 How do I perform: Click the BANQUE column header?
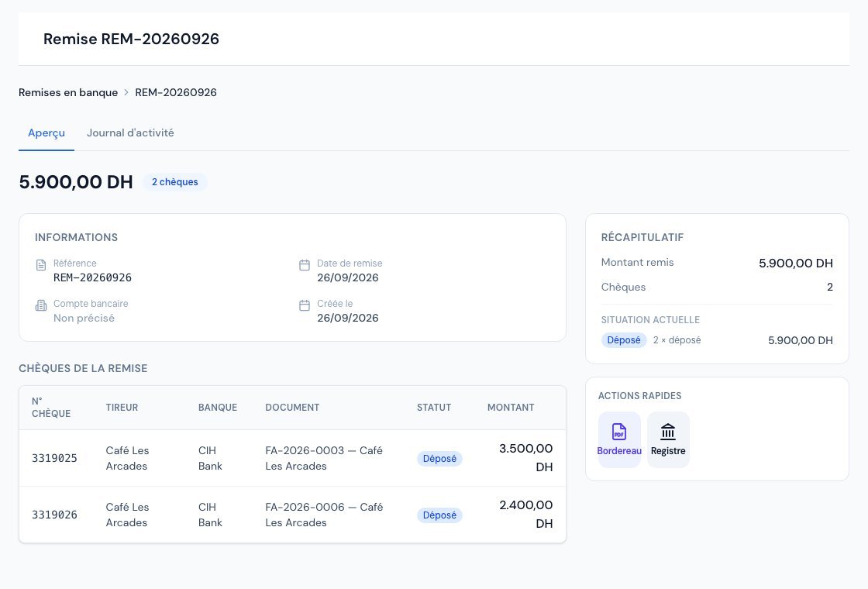tap(218, 408)
